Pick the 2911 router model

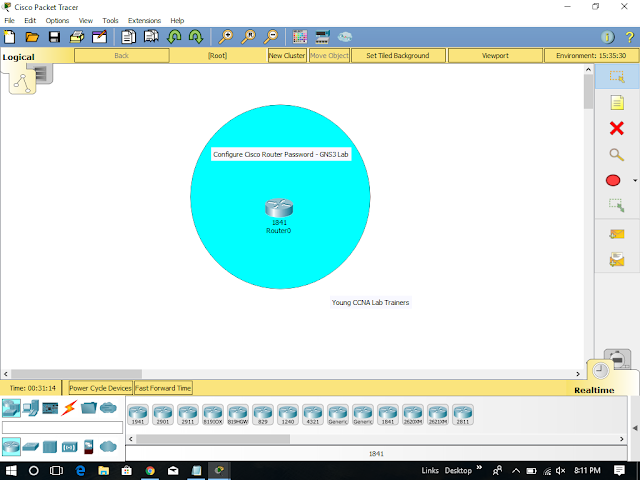(x=188, y=415)
